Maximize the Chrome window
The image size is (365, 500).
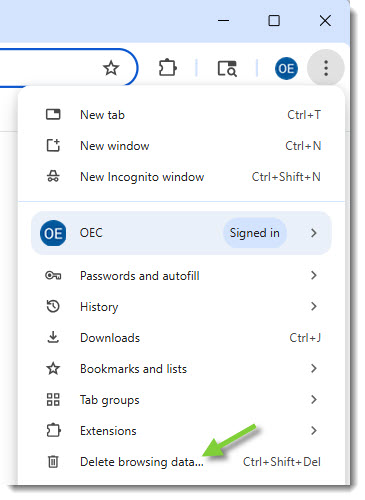274,21
